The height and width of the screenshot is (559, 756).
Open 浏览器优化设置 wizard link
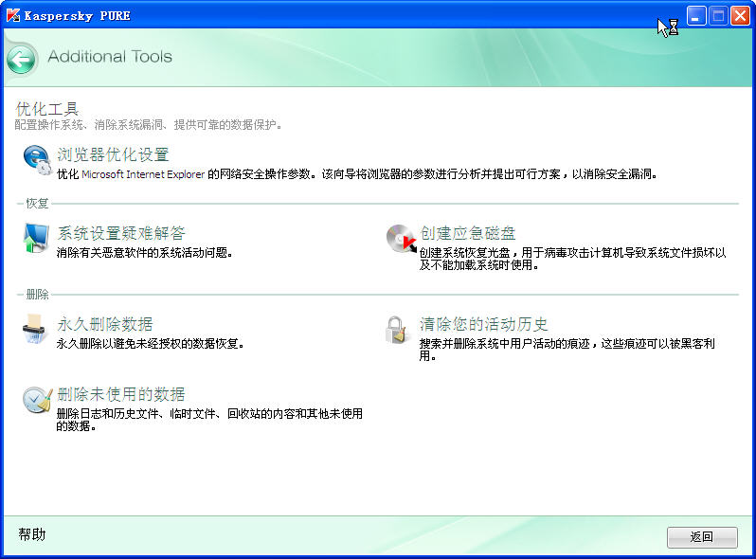coord(113,154)
